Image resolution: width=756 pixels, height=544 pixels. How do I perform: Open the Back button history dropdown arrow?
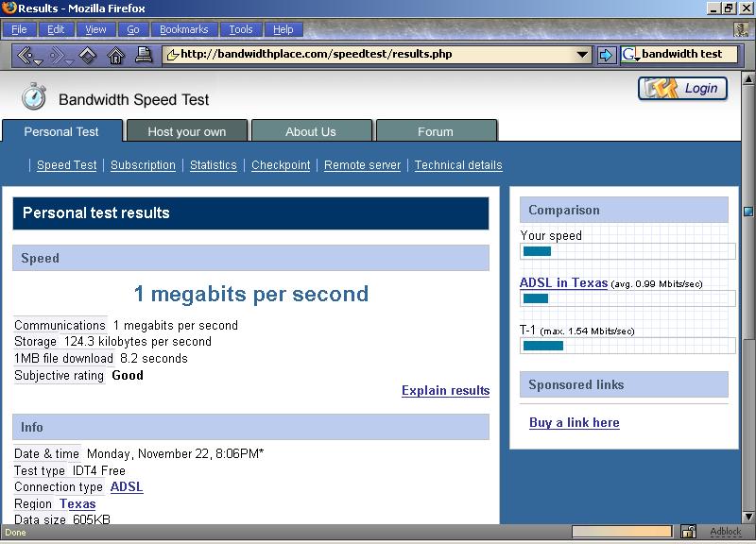coord(38,62)
